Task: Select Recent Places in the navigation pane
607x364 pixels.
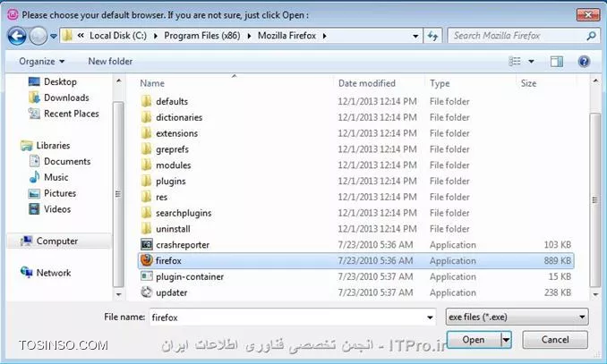Action: pos(64,114)
